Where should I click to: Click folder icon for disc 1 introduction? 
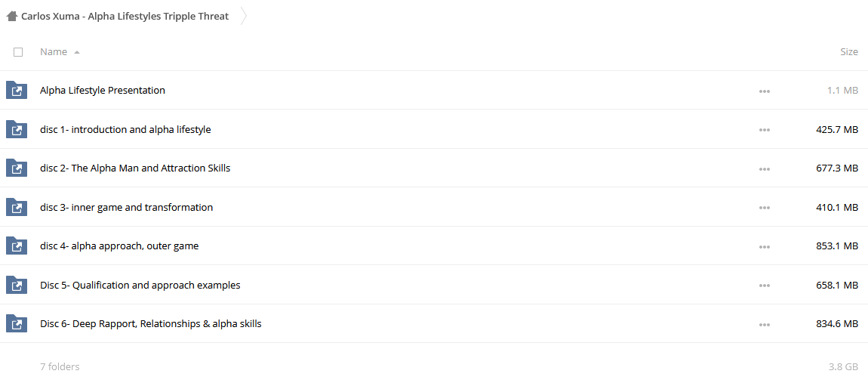coord(16,129)
